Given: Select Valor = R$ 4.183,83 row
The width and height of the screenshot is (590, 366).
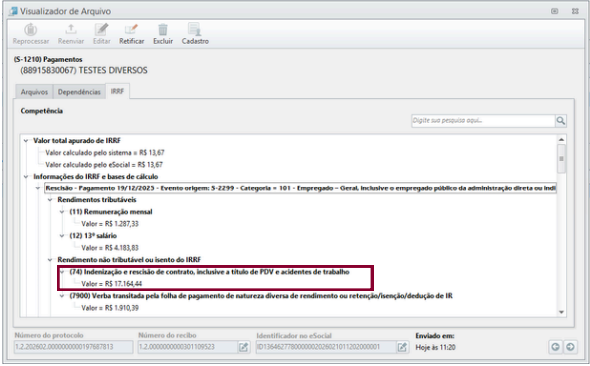Looking at the screenshot, I should [x=110, y=248].
